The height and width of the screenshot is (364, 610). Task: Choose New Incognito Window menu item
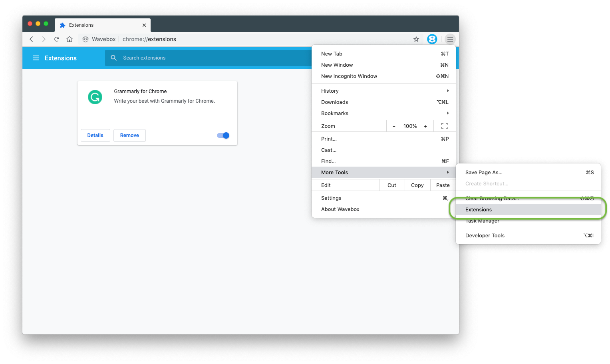(x=349, y=76)
